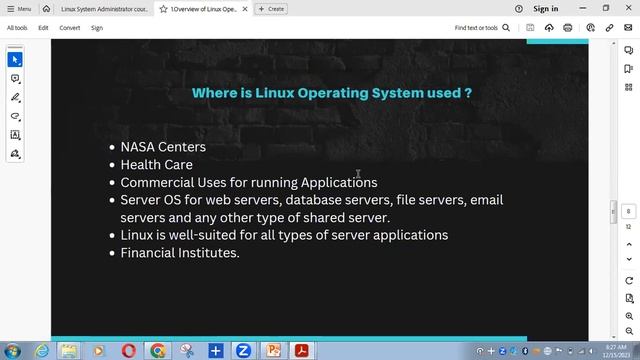Star the current document tab
The height and width of the screenshot is (360, 640).
(164, 9)
